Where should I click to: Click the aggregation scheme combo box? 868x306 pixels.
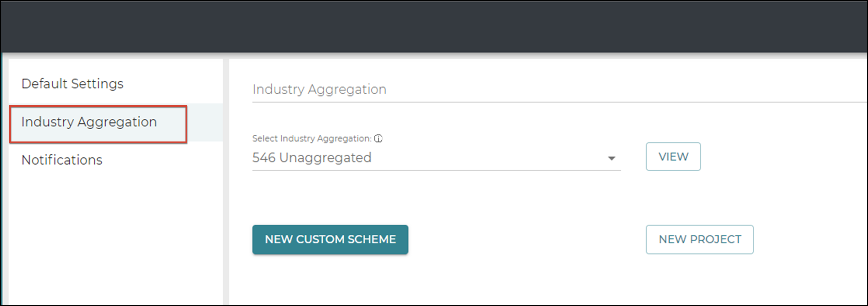tap(435, 158)
